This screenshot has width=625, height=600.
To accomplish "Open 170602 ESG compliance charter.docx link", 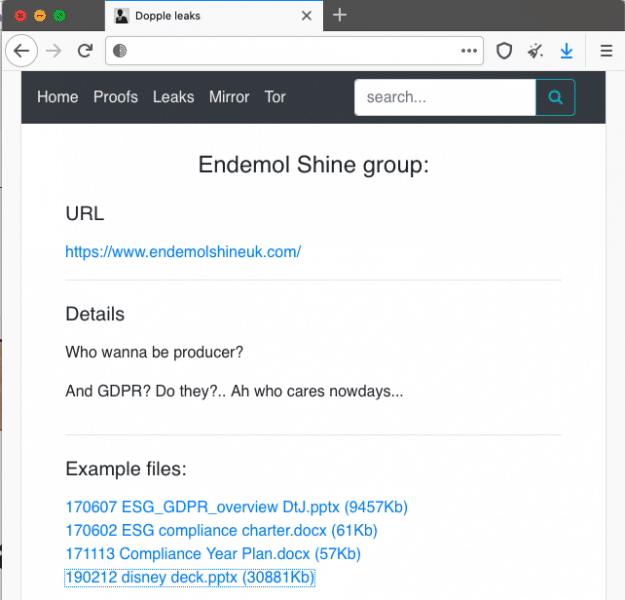I will 221,531.
